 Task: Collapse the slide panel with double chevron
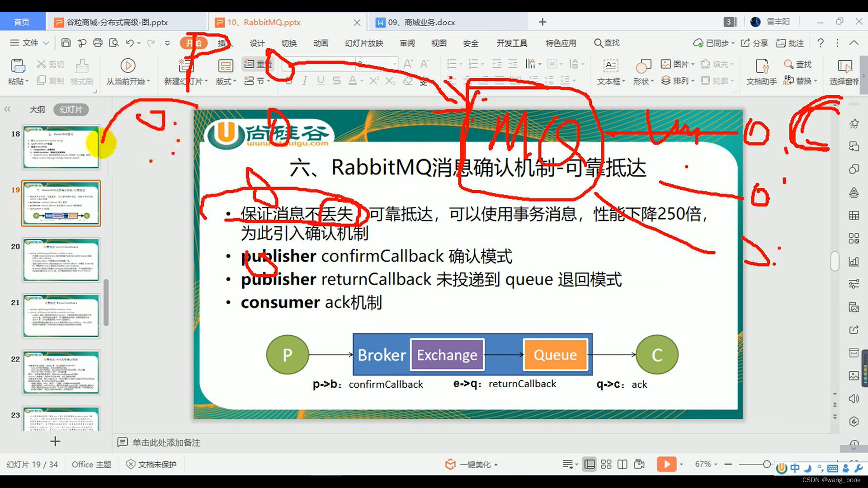(7, 109)
